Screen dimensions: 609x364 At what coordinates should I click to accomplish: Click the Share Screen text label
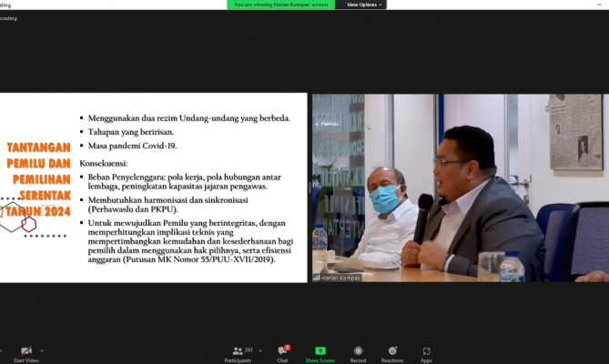tap(320, 360)
